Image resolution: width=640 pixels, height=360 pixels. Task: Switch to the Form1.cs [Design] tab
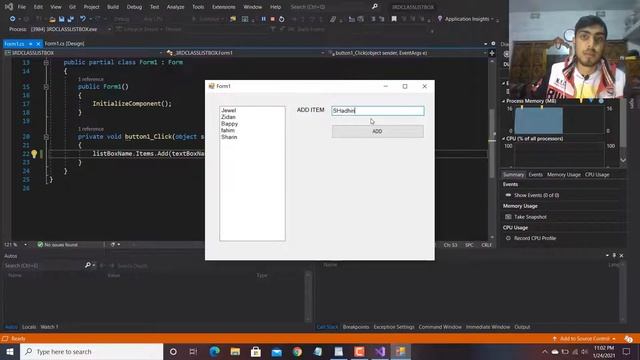[x=64, y=43]
